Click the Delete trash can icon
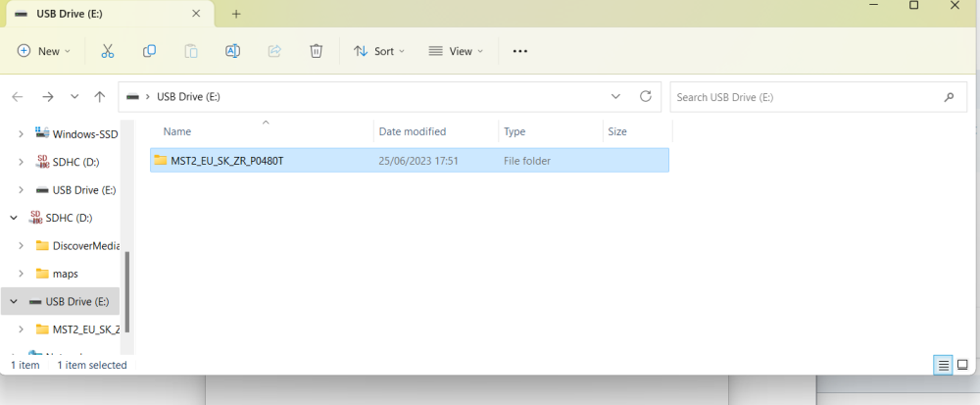The height and width of the screenshot is (405, 980). click(x=317, y=51)
